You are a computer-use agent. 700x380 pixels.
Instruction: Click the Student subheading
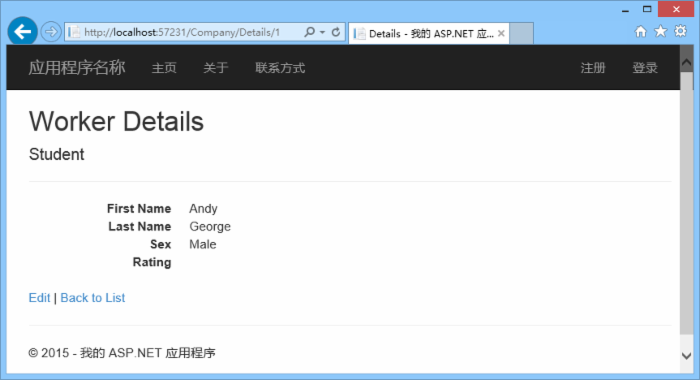coord(57,155)
